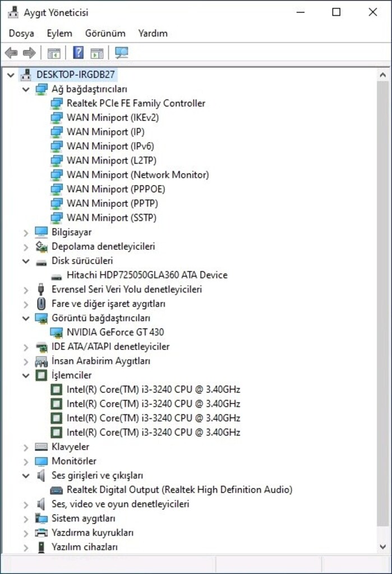Select the Hitachi HDP725050GLA360 ATA Device label
The height and width of the screenshot is (574, 392).
147,275
